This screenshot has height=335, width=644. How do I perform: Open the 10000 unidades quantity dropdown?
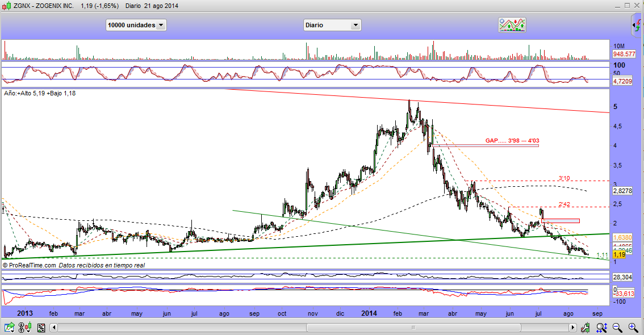pos(136,25)
